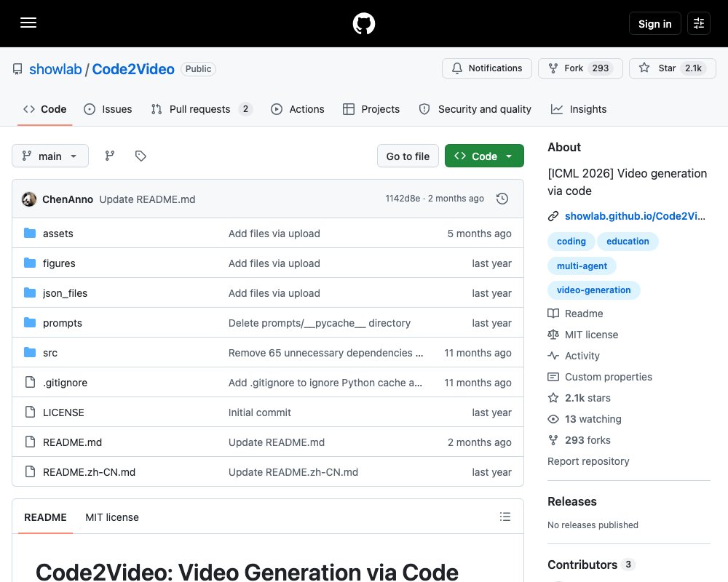Open the showlab.github.io/Code2Vi... website link
The width and height of the screenshot is (728, 582).
pos(635,216)
